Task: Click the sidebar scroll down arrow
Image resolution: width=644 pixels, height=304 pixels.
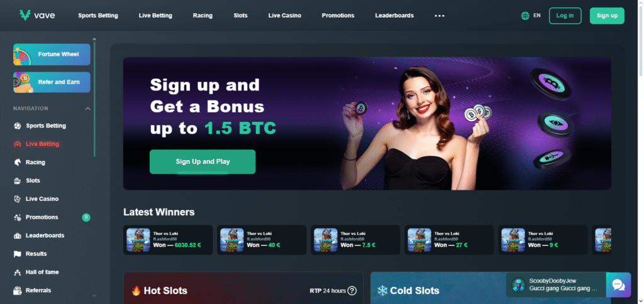Action: 94,295
